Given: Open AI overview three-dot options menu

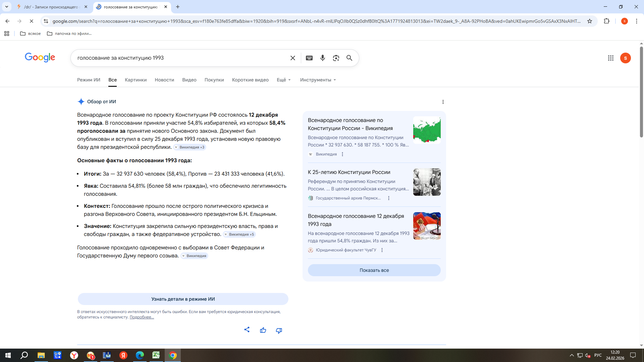Looking at the screenshot, I should click(443, 102).
